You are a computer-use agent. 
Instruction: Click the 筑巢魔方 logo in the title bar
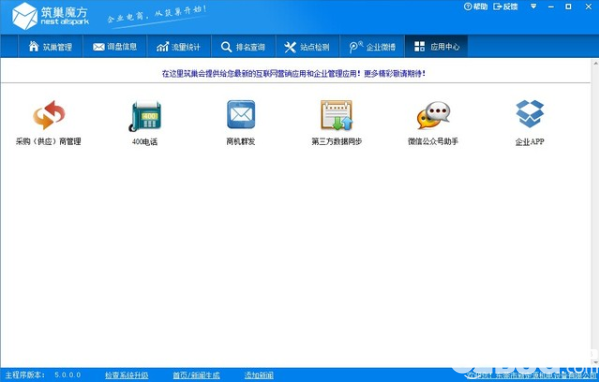tap(50, 16)
